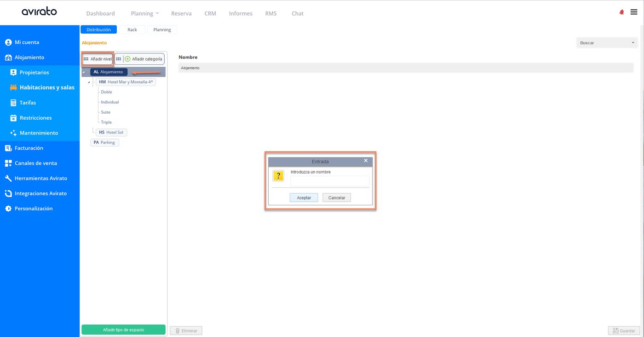Screen dimensions: 644x337
Task: Select the Suite room type
Action: tap(106, 112)
